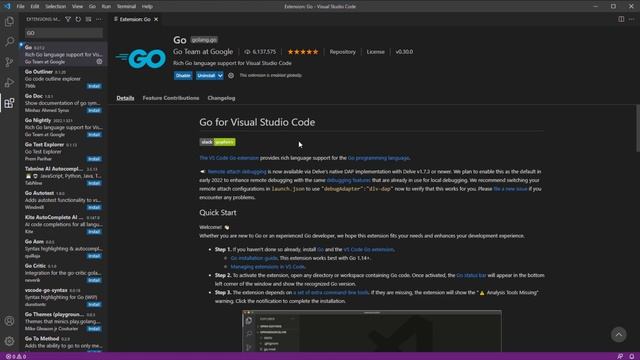Install the Tabnine AI Autocomplete extension
This screenshot has height=360, width=640.
point(94,183)
